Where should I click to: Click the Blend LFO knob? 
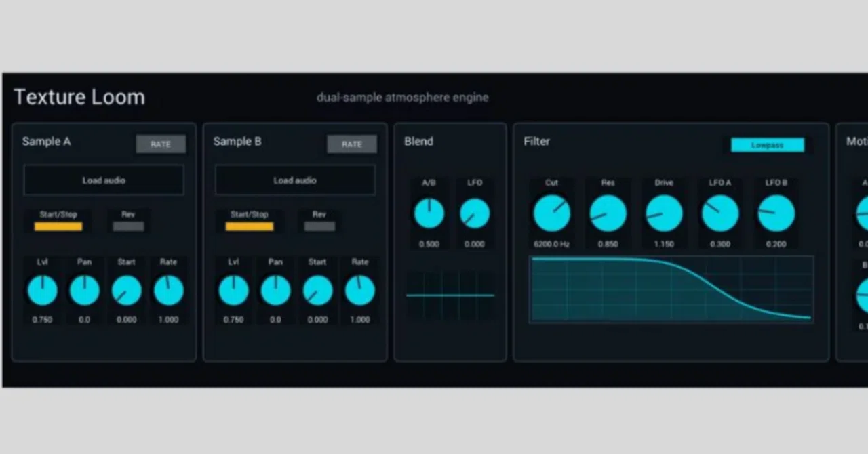475,213
